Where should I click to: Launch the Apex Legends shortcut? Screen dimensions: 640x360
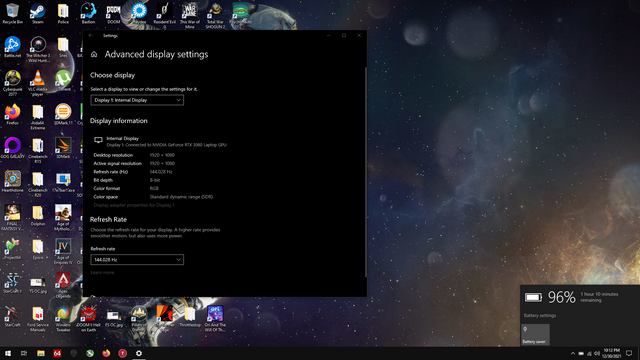point(63,285)
